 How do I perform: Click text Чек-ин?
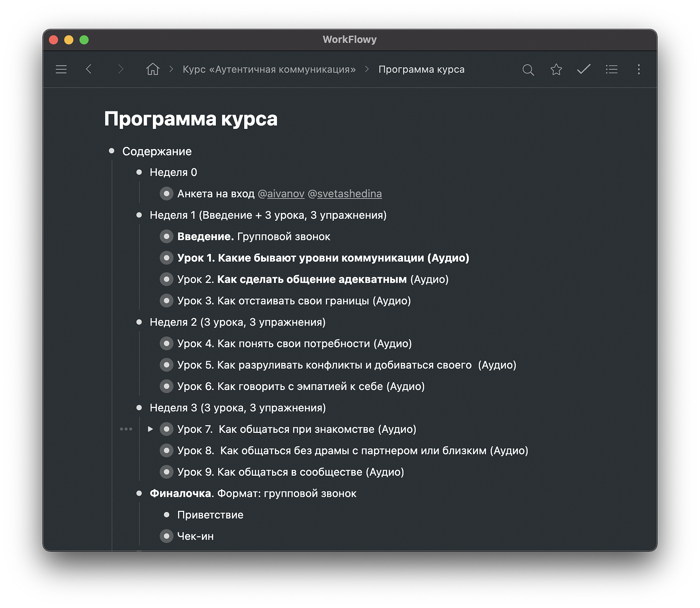click(x=196, y=536)
